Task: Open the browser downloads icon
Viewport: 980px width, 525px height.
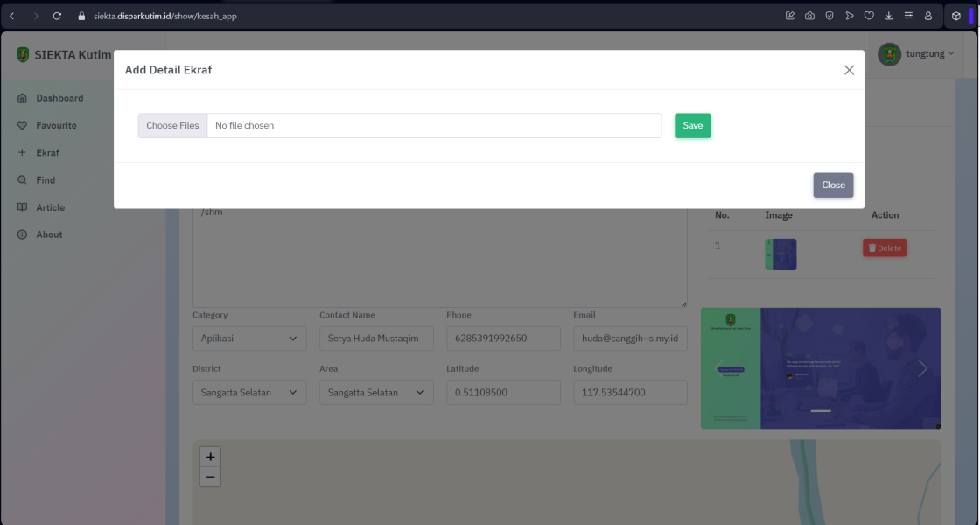Action: click(889, 16)
